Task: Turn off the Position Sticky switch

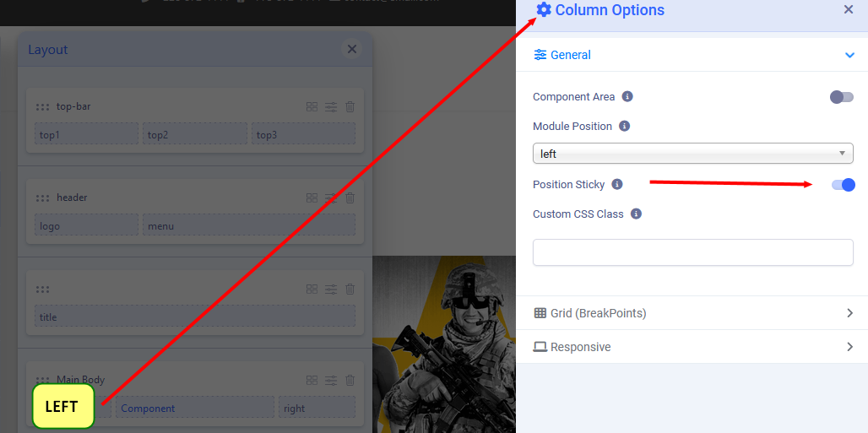Action: (x=843, y=185)
